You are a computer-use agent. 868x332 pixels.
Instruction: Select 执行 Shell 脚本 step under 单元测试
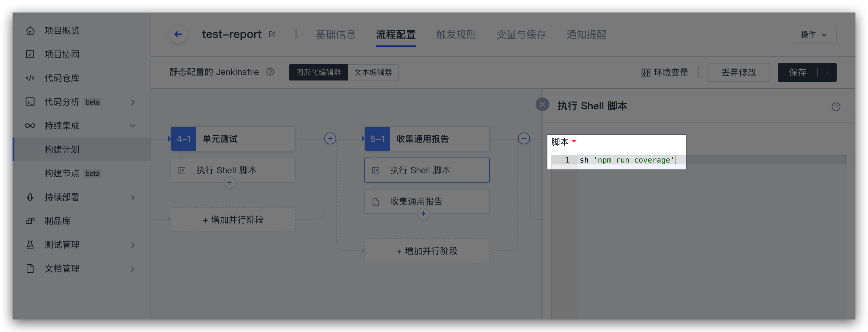[x=233, y=170]
